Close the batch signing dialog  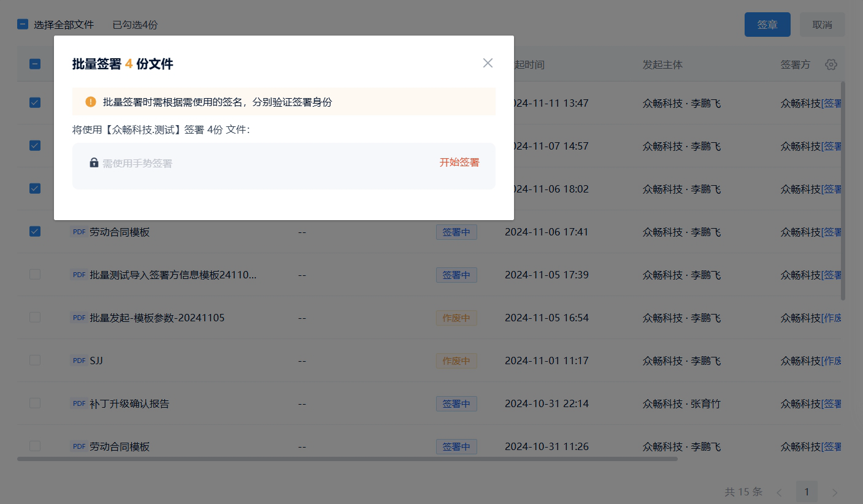point(488,63)
